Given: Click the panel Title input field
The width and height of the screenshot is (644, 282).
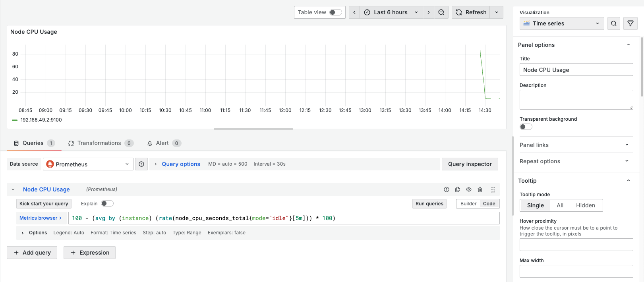Looking at the screenshot, I should point(576,70).
